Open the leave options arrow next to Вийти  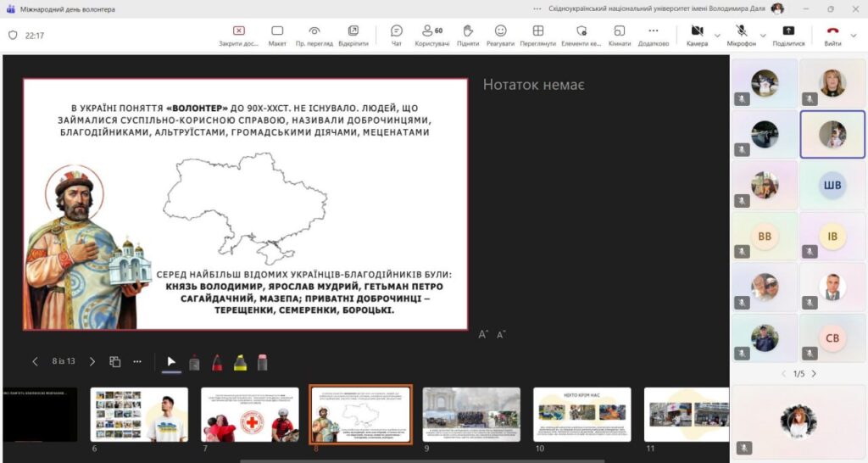pos(854,36)
